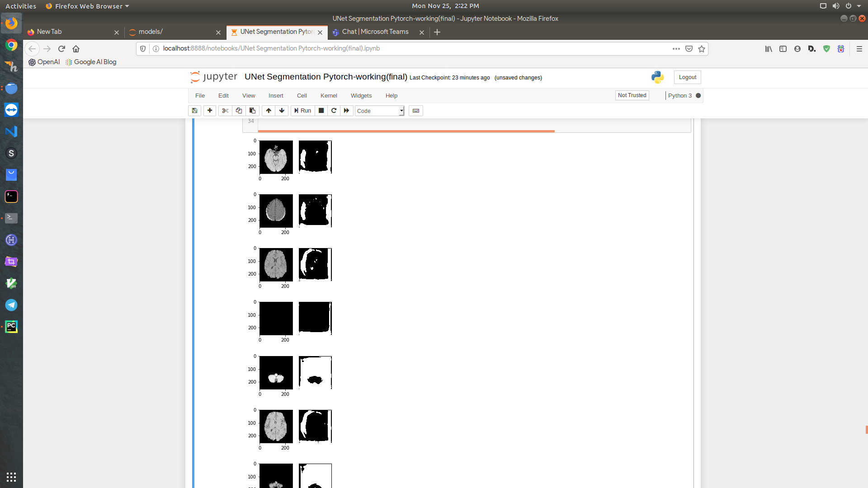The image size is (868, 488).
Task: Click the Not Trusted button
Action: (632, 95)
